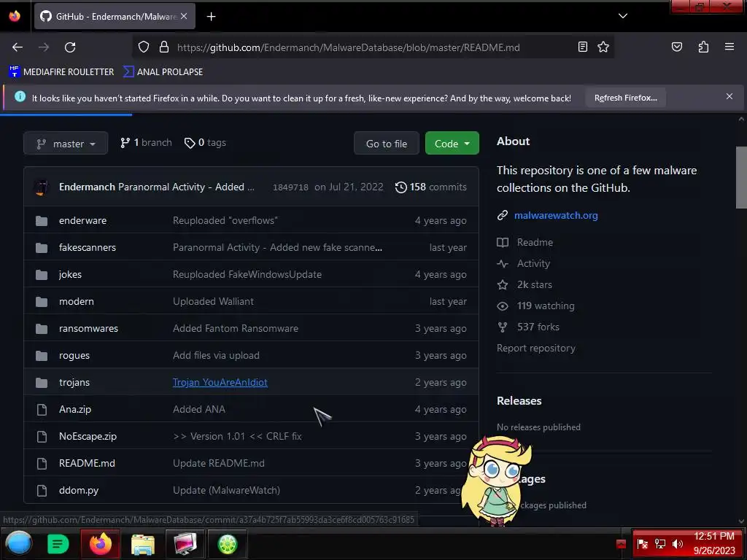This screenshot has width=747, height=560.
Task: Click Refresh Firefox button in notification
Action: click(x=625, y=98)
